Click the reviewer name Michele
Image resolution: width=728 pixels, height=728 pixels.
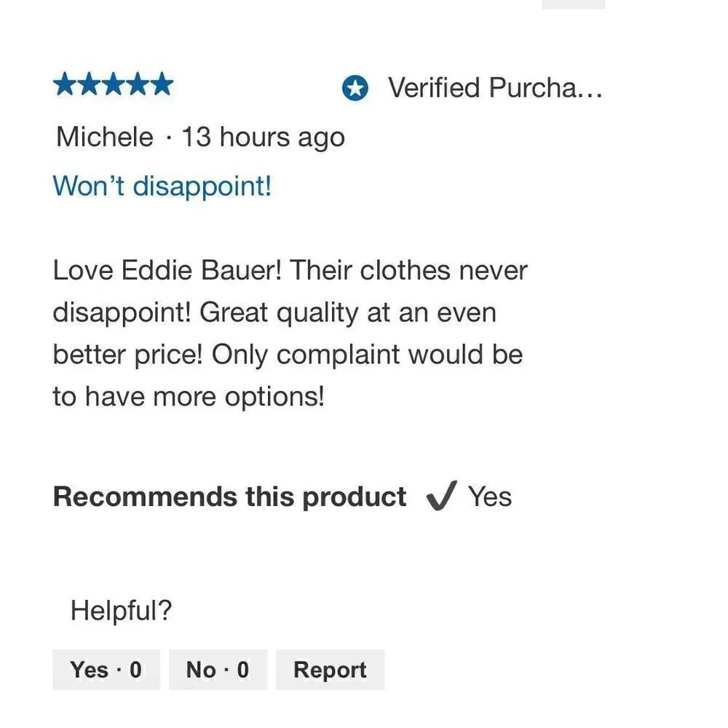(x=105, y=137)
